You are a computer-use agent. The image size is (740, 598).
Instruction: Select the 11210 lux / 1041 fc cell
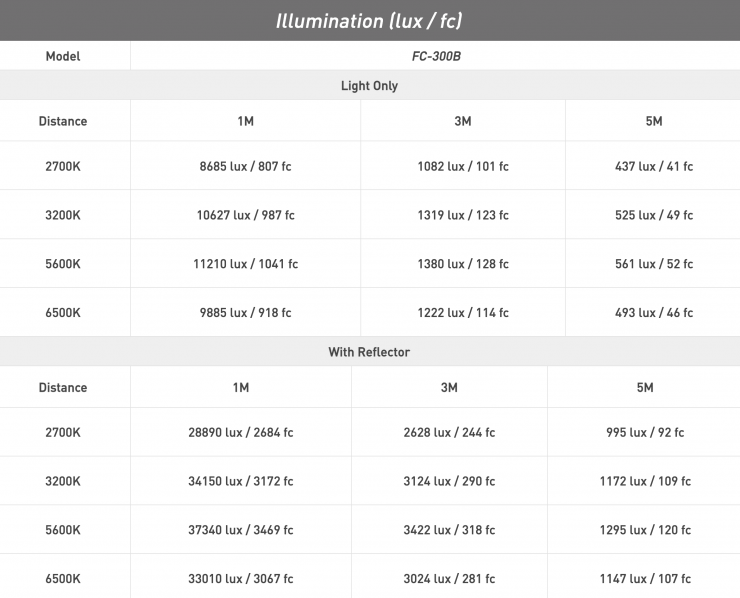245,264
